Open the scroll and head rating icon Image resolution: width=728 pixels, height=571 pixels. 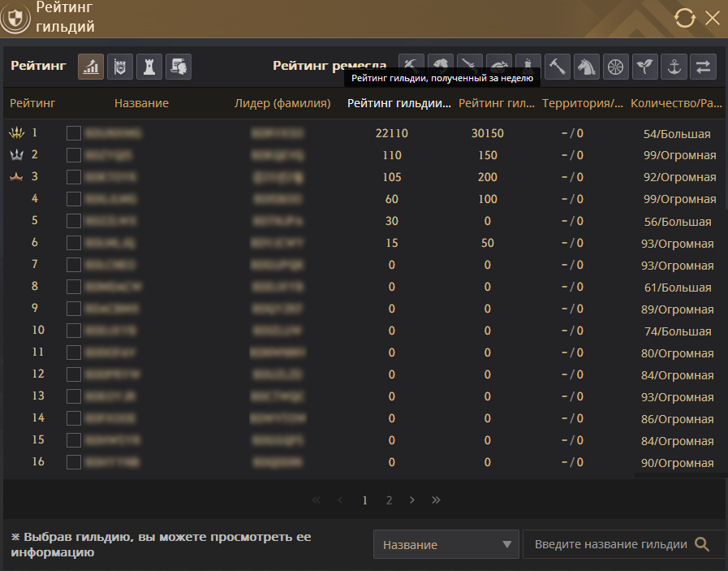[x=179, y=67]
